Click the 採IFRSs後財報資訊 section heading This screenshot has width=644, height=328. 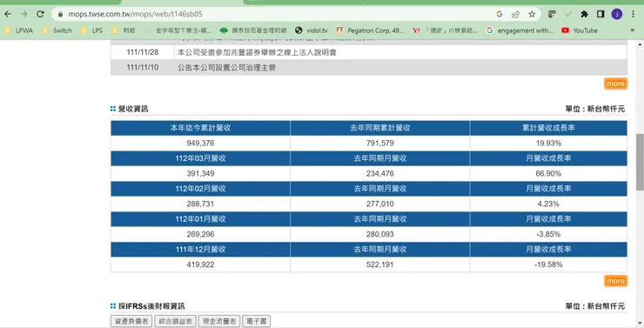[x=151, y=306]
